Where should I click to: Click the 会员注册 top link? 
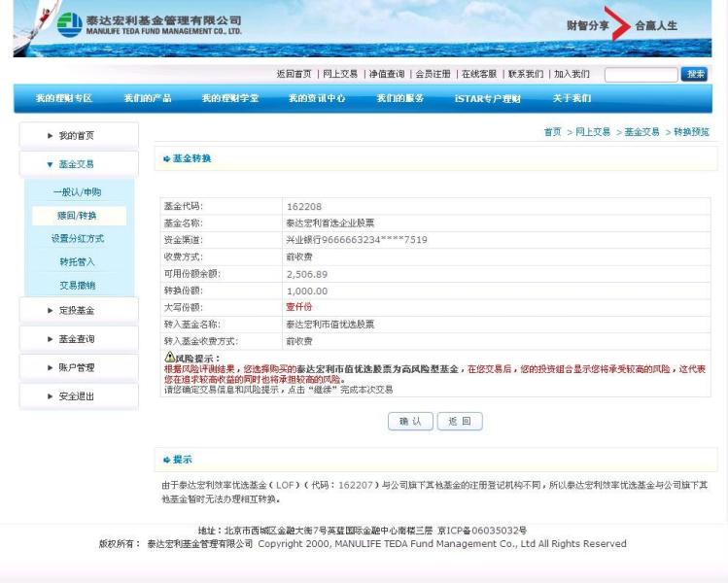click(433, 74)
